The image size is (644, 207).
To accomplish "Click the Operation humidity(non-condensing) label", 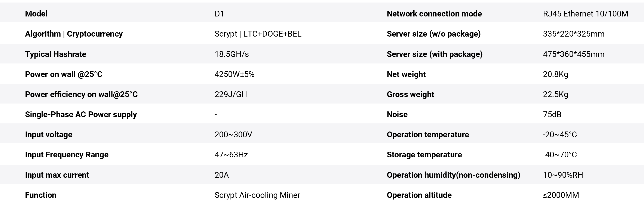I will pos(453,175).
